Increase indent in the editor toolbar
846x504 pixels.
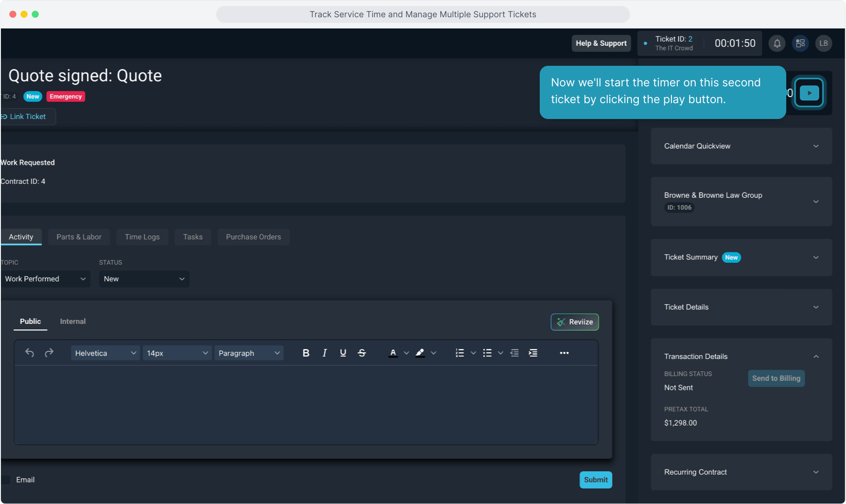[533, 353]
